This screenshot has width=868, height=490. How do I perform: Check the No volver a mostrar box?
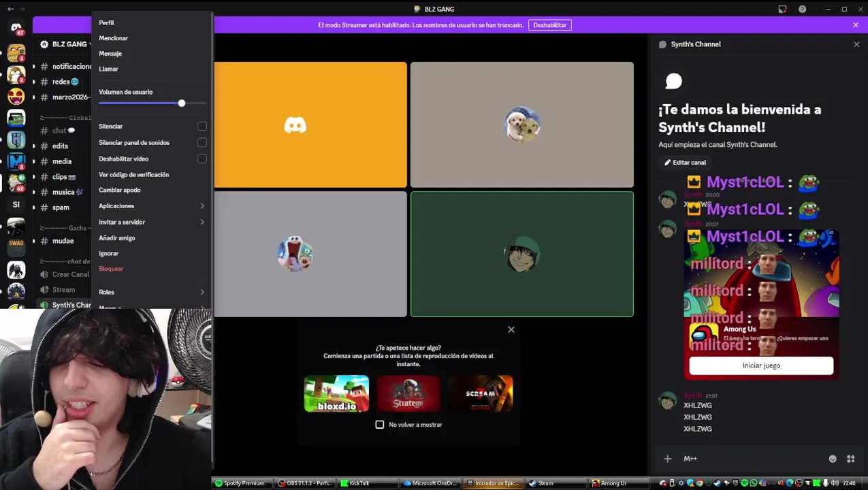click(380, 425)
